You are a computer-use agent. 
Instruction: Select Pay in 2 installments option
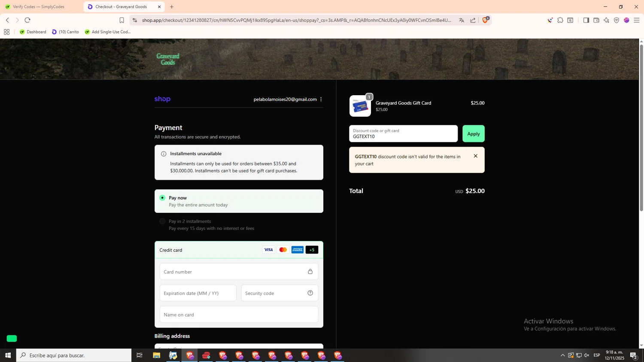(x=239, y=225)
